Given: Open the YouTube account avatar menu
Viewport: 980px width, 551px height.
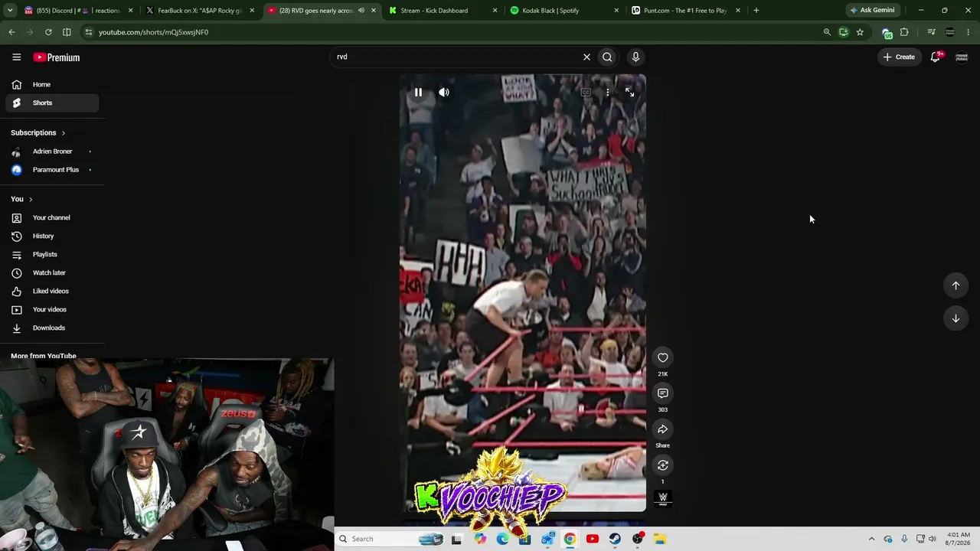Looking at the screenshot, I should (962, 57).
